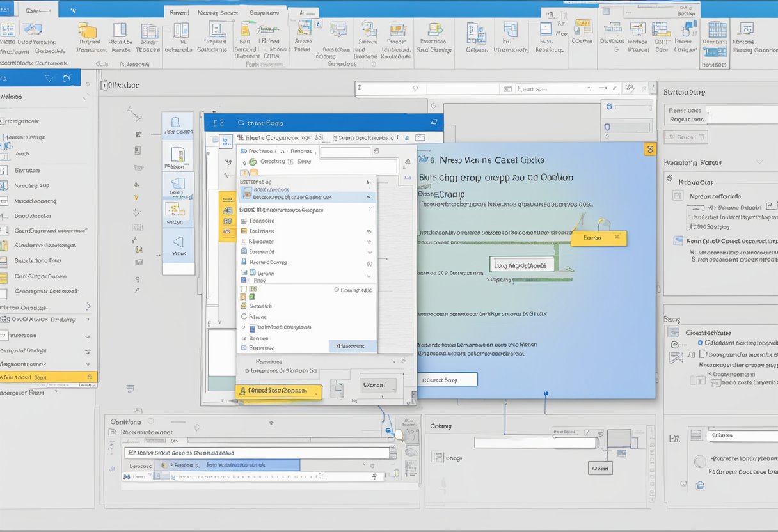Toggle the empty checkbox in the dropdown list's lower section
The width and height of the screenshot is (778, 532).
pyautogui.click(x=244, y=289)
